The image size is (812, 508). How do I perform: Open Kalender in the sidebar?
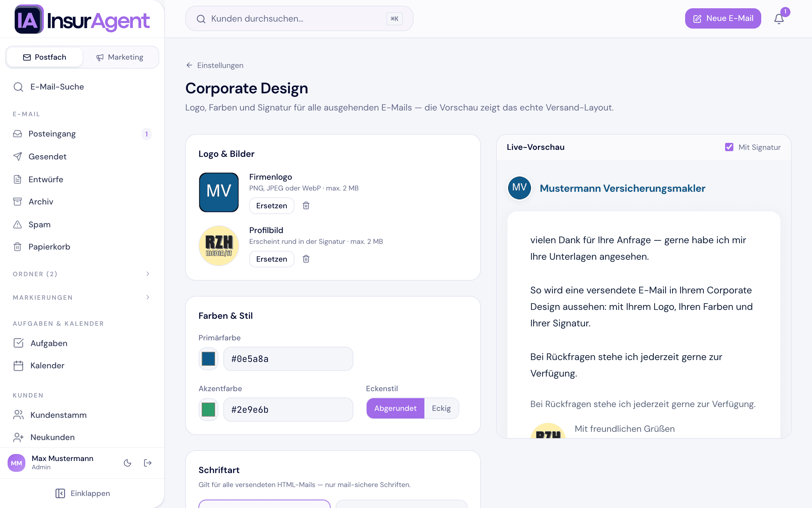82,365
